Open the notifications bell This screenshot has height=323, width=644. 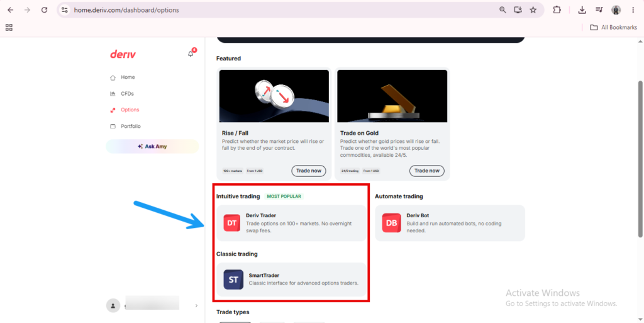[x=191, y=54]
